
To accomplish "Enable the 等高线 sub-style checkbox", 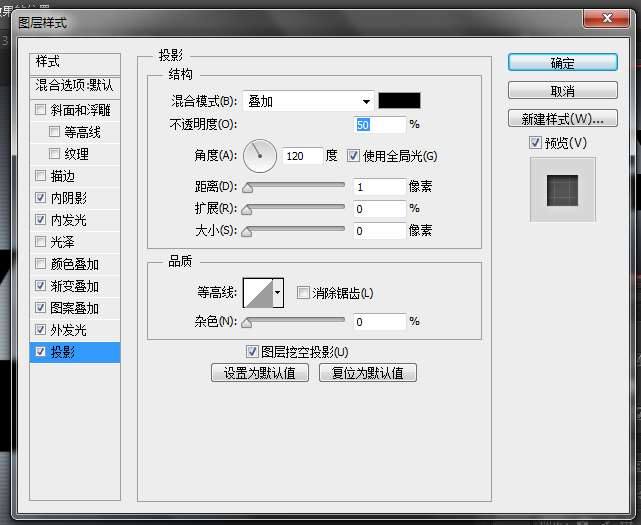I will [x=54, y=132].
